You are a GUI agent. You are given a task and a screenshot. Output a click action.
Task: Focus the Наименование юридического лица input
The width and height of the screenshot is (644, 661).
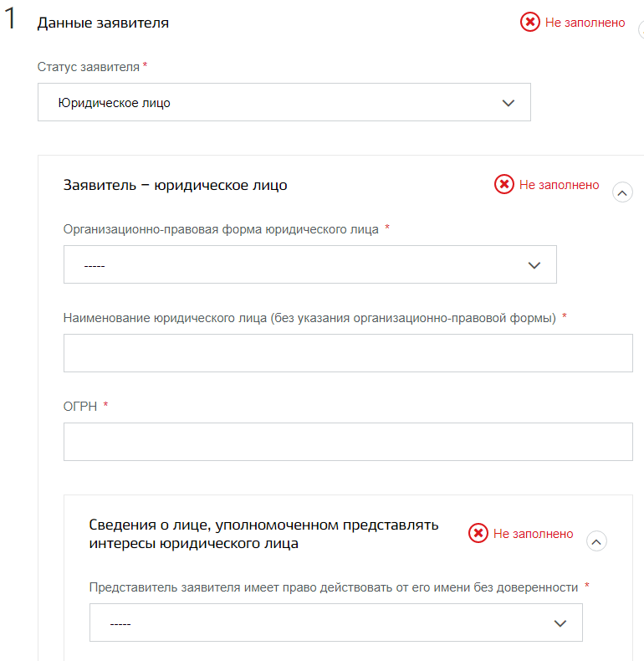(348, 353)
